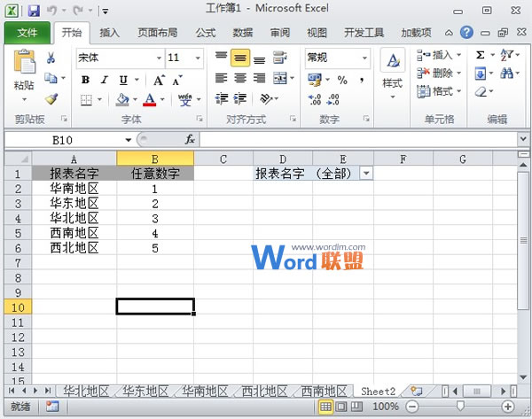Toggle bold formatting
The width and height of the screenshot is (532, 419).
click(85, 80)
